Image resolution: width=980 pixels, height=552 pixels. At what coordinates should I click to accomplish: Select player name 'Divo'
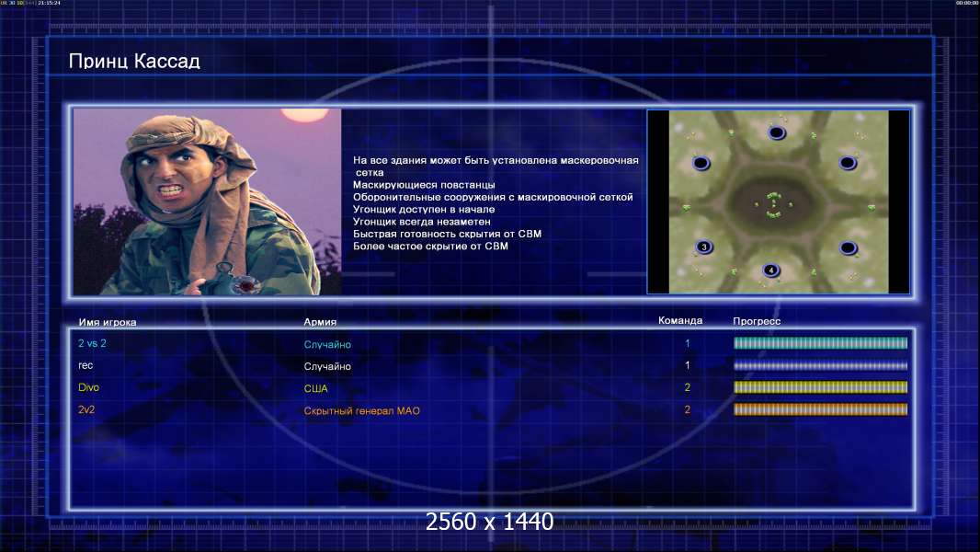pyautogui.click(x=89, y=387)
